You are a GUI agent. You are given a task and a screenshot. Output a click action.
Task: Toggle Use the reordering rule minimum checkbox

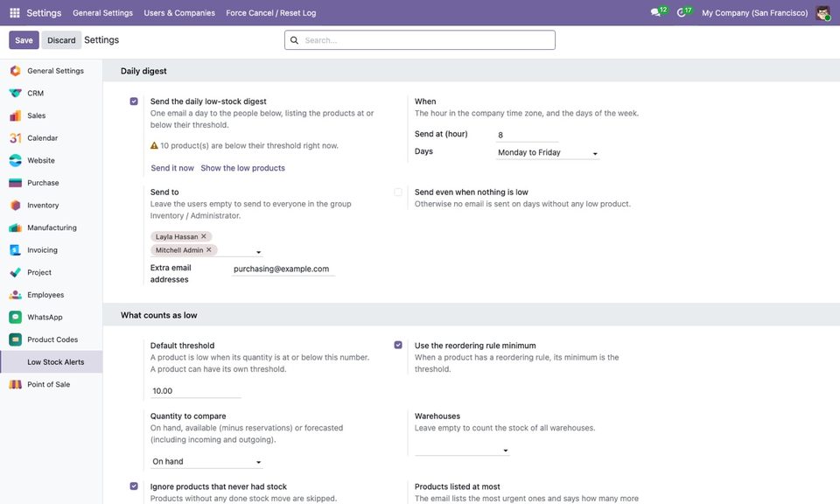[398, 345]
